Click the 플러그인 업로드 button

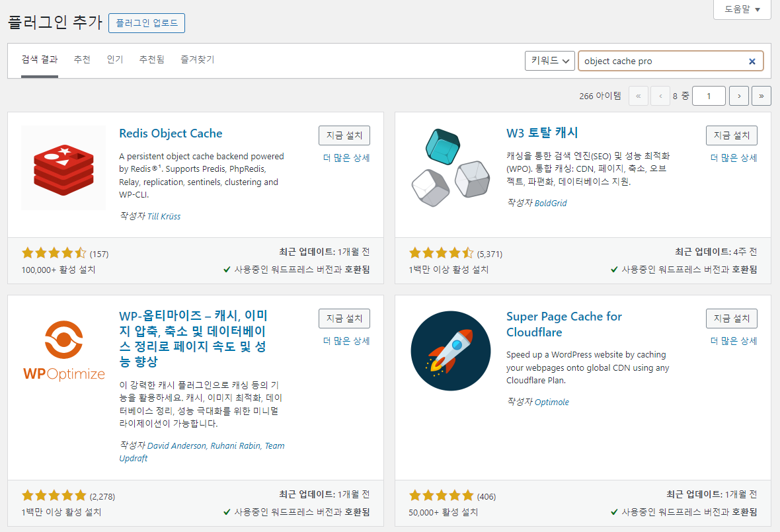tap(147, 23)
